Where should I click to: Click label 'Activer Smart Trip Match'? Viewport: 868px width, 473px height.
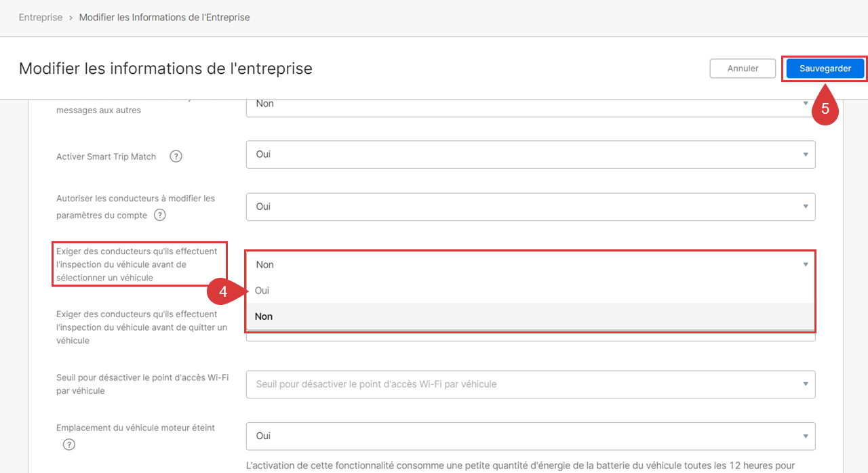coord(106,157)
